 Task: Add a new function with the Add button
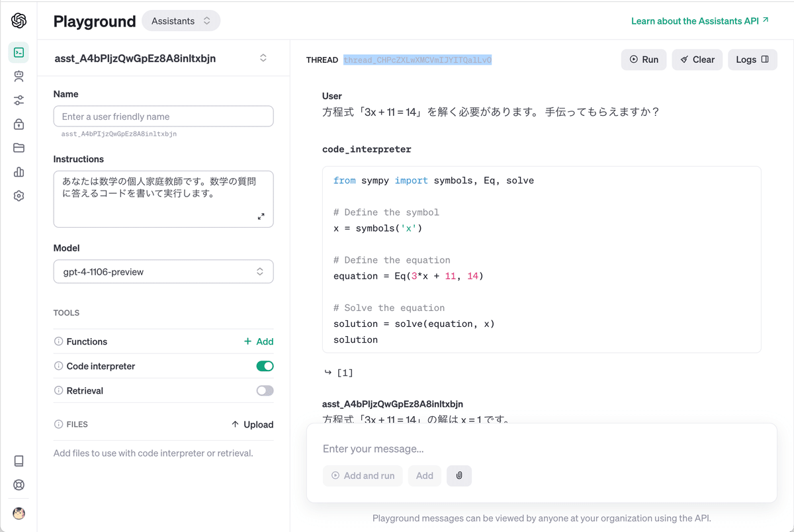pos(259,341)
